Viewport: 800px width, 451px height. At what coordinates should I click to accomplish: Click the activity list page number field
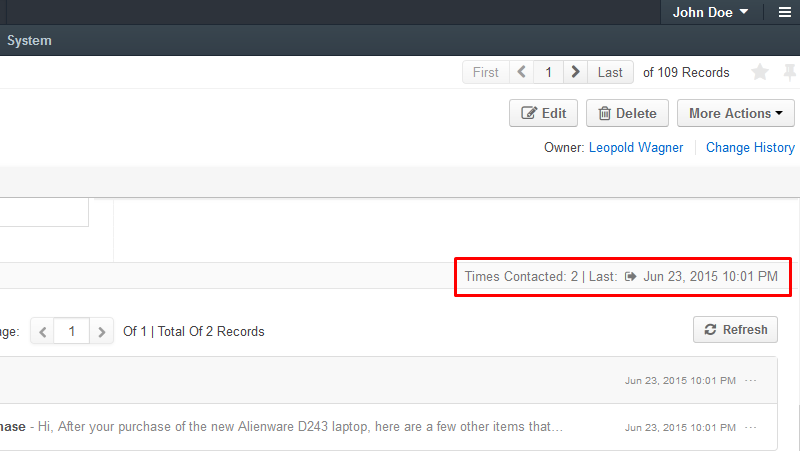[x=71, y=332]
